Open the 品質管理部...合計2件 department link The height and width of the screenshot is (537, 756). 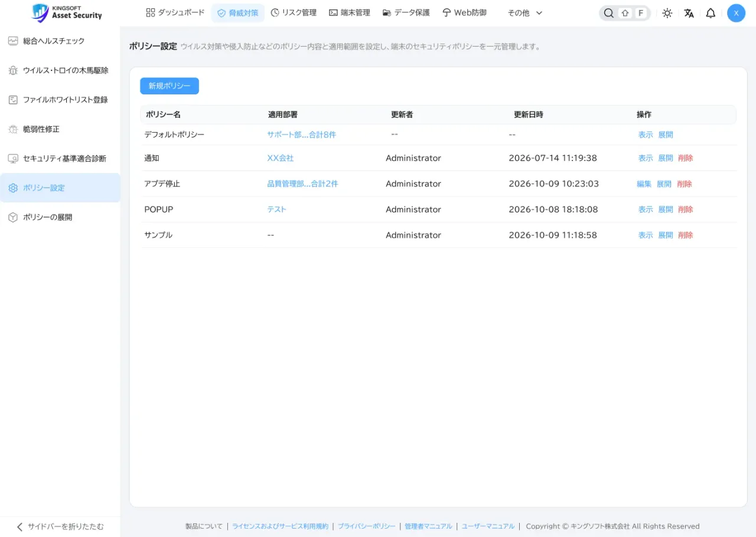tap(302, 184)
